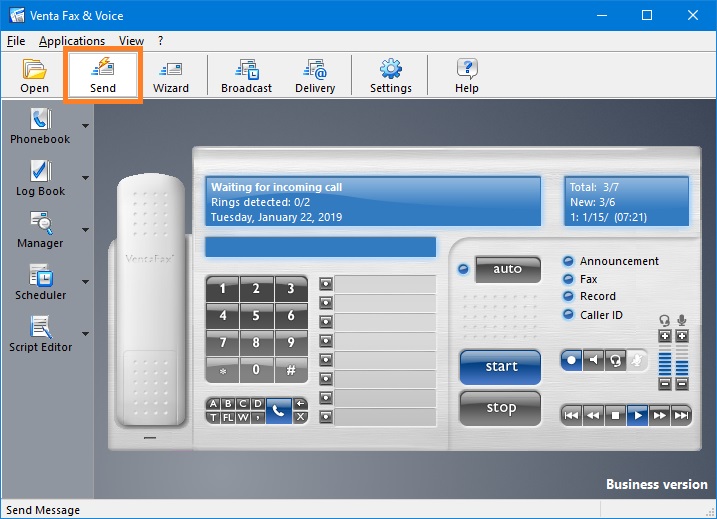The height and width of the screenshot is (519, 717).
Task: Click the Waiting for incoming call status display
Action: click(x=373, y=201)
